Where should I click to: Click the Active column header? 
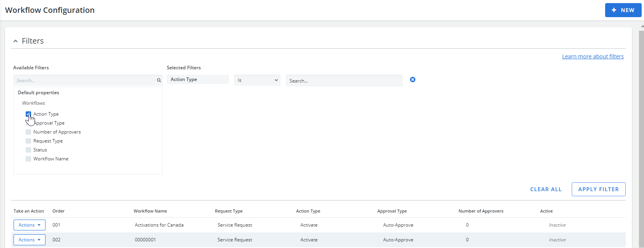(x=546, y=211)
